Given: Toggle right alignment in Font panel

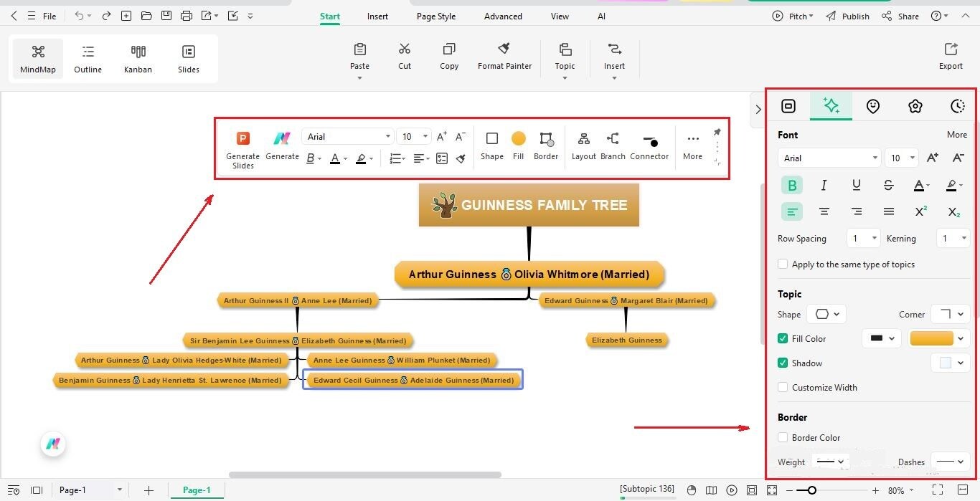Looking at the screenshot, I should pos(857,211).
